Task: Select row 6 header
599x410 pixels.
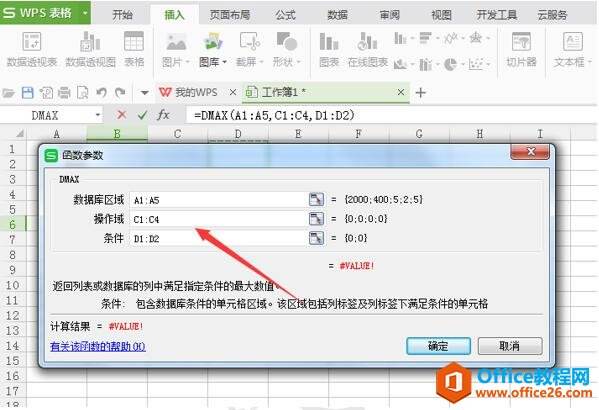Action: pyautogui.click(x=13, y=224)
